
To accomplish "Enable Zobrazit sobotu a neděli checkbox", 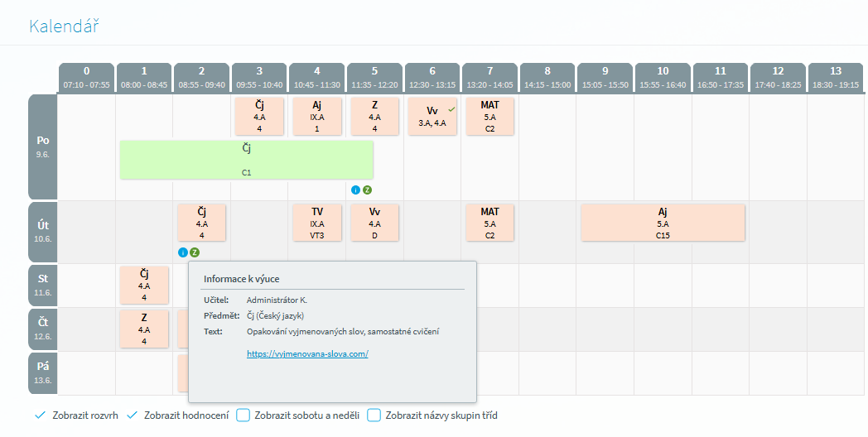I will tap(243, 415).
